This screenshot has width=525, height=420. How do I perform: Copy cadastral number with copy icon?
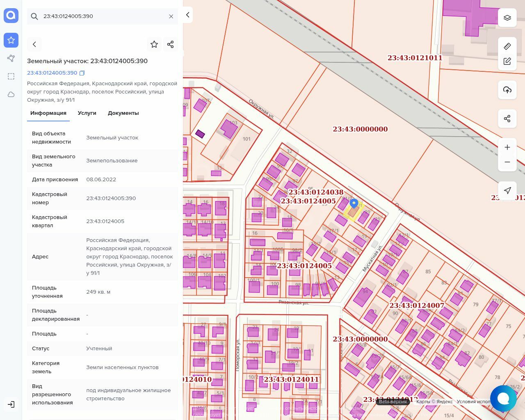82,73
